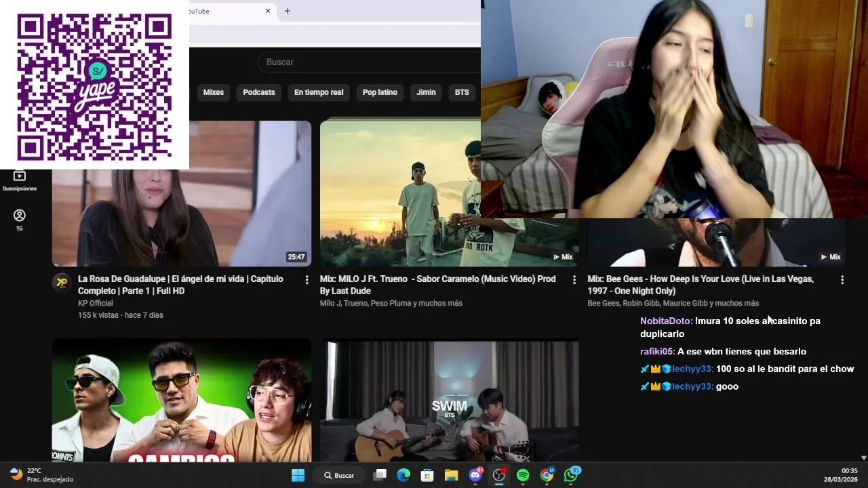Open the Windows Start menu
Image resolution: width=868 pixels, height=488 pixels.
pos(298,475)
